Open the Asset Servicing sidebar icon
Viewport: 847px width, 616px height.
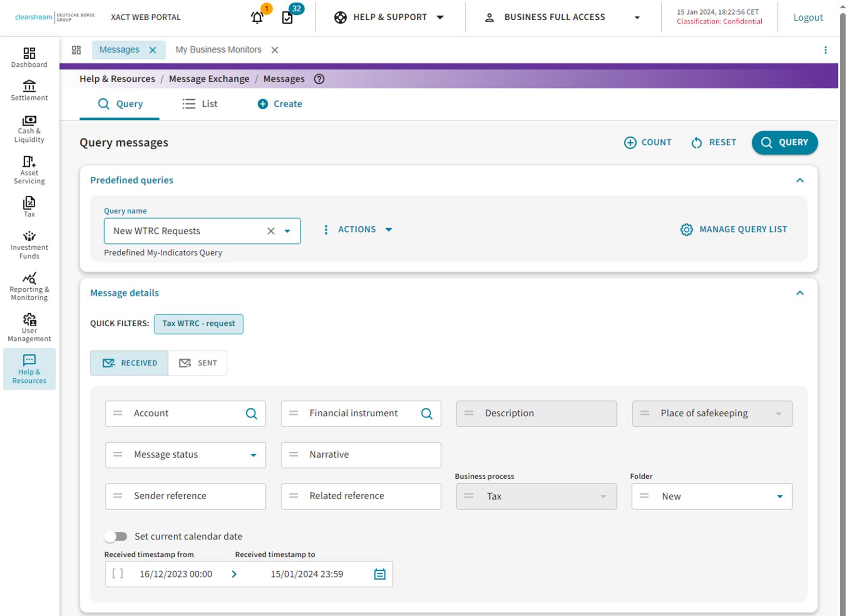(x=29, y=170)
